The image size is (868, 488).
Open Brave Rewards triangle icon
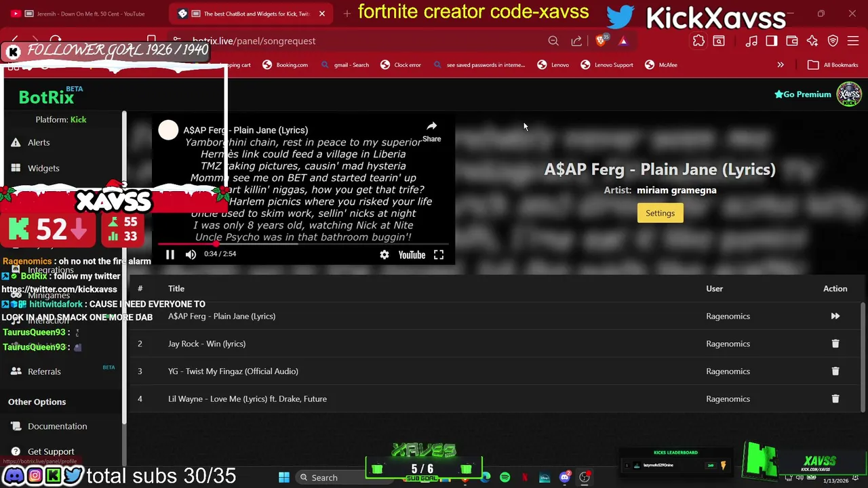pos(623,41)
